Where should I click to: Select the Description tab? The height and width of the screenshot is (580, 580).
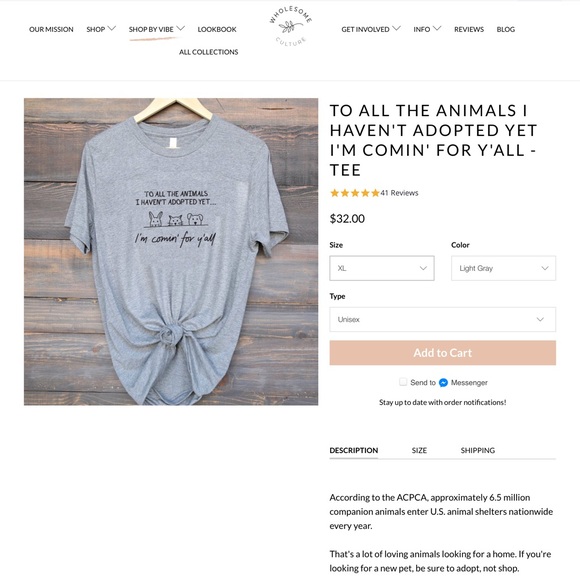point(354,450)
